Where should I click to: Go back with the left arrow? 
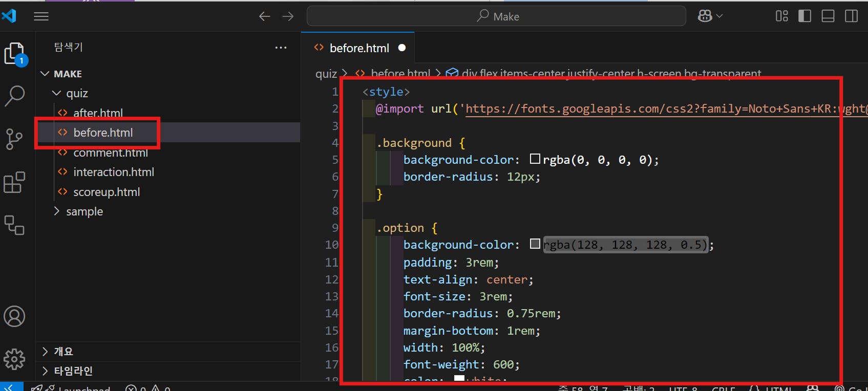click(264, 16)
